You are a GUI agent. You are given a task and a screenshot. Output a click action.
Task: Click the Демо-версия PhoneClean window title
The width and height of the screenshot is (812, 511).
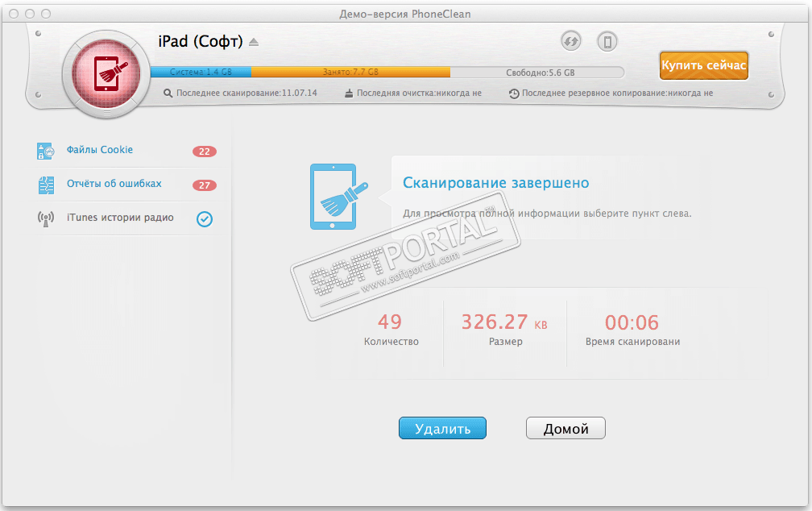tap(405, 14)
